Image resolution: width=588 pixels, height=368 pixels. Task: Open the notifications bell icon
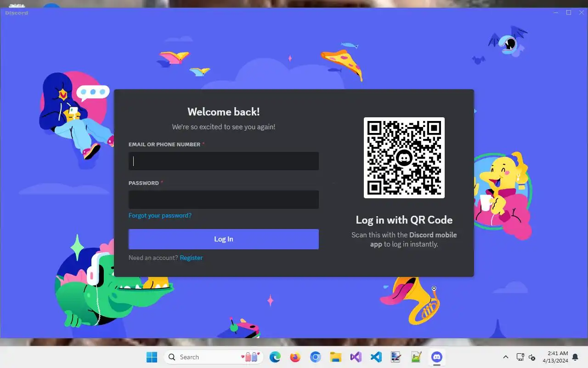pos(575,357)
